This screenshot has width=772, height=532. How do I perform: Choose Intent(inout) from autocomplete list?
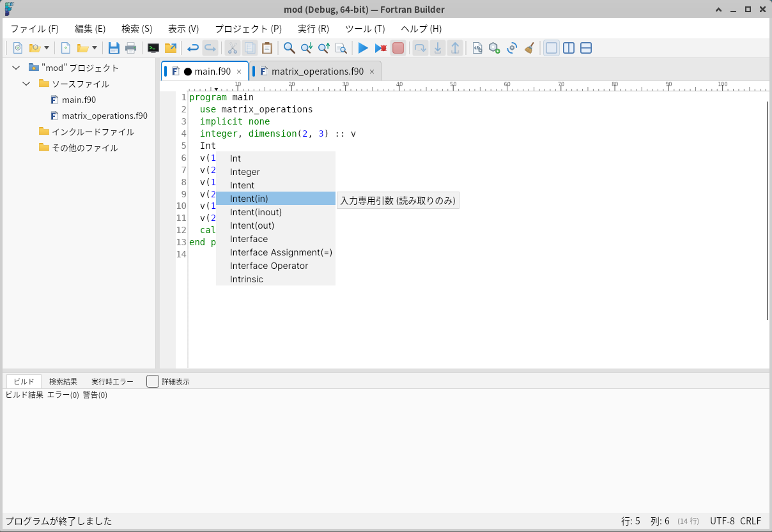click(x=275, y=212)
